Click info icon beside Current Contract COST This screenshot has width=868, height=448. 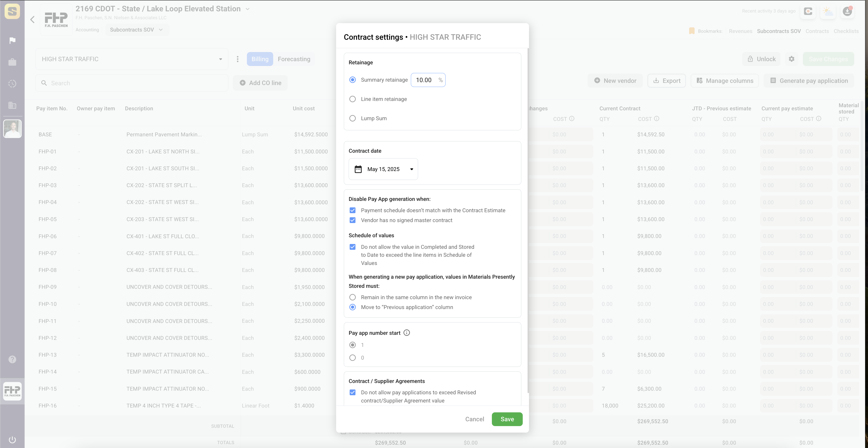[x=657, y=119]
